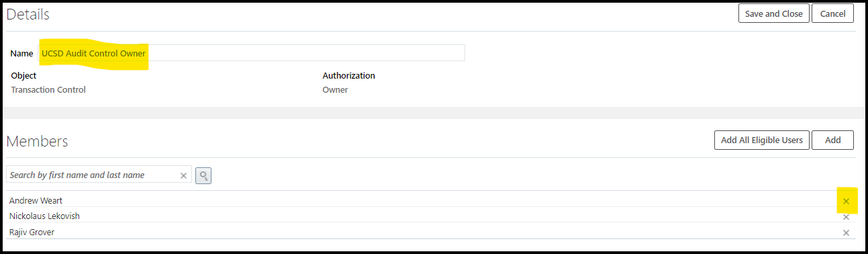Image resolution: width=868 pixels, height=254 pixels.
Task: Select the Andrew Weart member row
Action: tap(430, 200)
